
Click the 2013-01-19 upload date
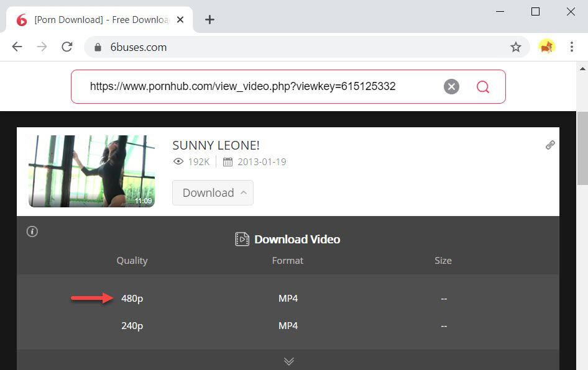[262, 162]
